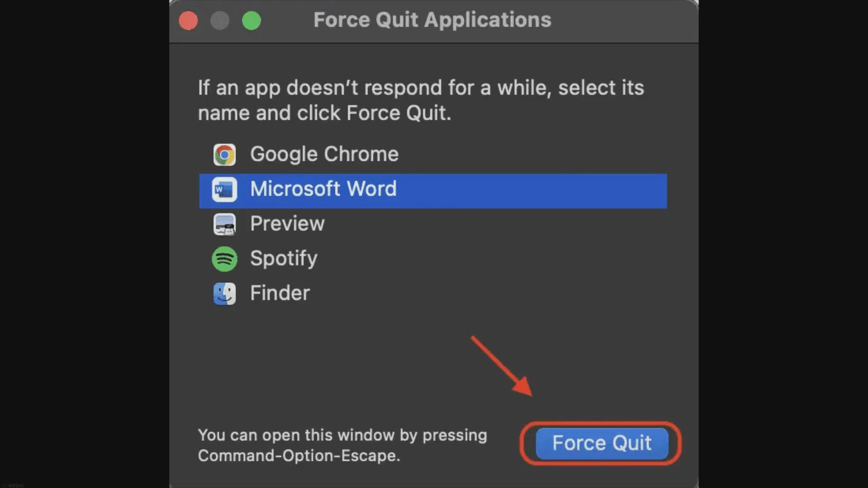868x488 pixels.
Task: Click the gray minimize window button
Action: (220, 21)
